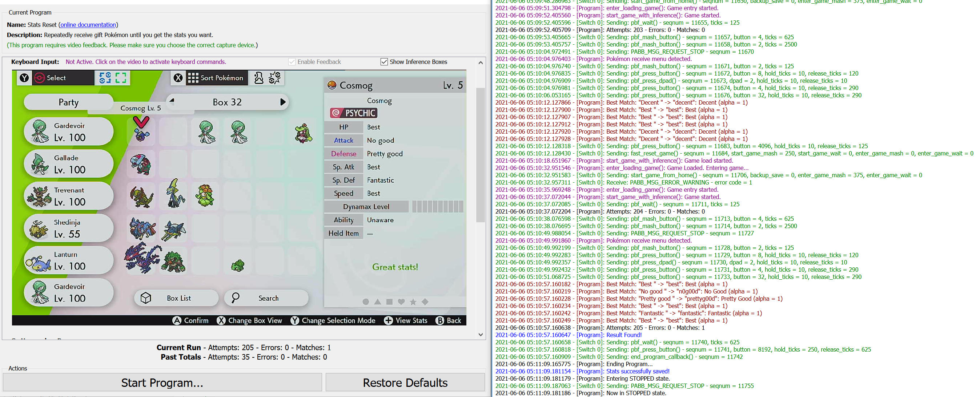Image resolution: width=980 pixels, height=397 pixels.
Task: Click the heart marking symbol
Action: pyautogui.click(x=401, y=301)
